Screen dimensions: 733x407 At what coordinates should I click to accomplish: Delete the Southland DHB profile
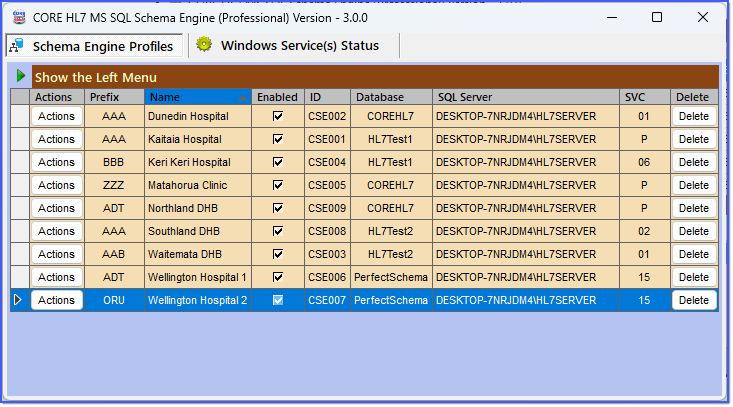pos(694,231)
